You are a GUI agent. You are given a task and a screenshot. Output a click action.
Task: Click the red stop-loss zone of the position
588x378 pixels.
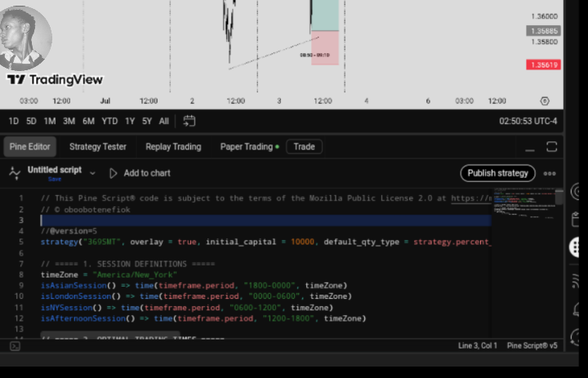(325, 48)
